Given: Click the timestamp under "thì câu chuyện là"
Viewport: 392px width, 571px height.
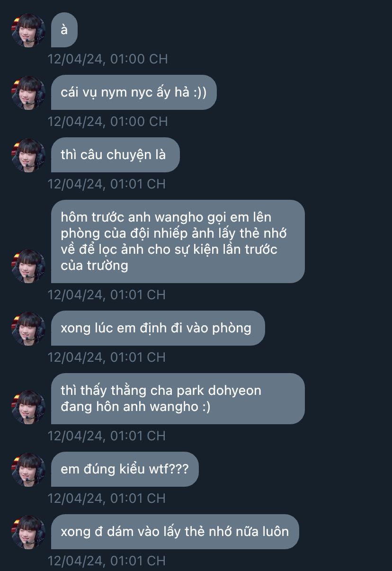Looking at the screenshot, I should click(x=107, y=184).
